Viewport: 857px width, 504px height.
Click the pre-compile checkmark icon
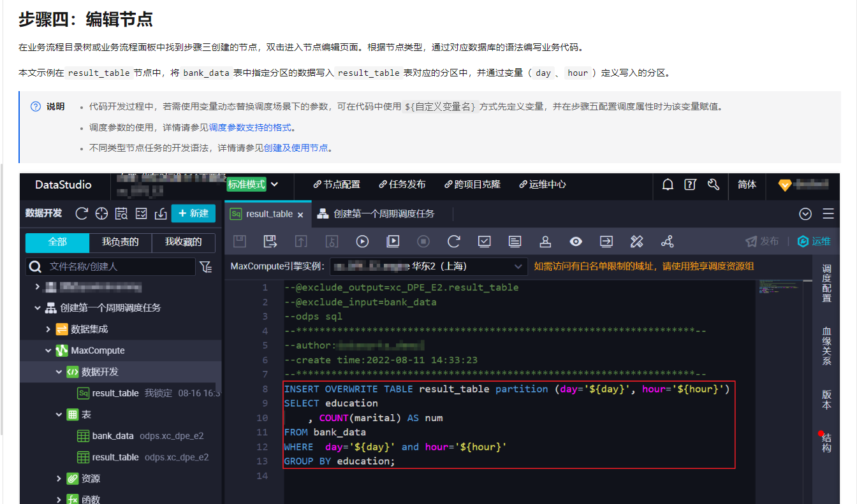pos(485,241)
